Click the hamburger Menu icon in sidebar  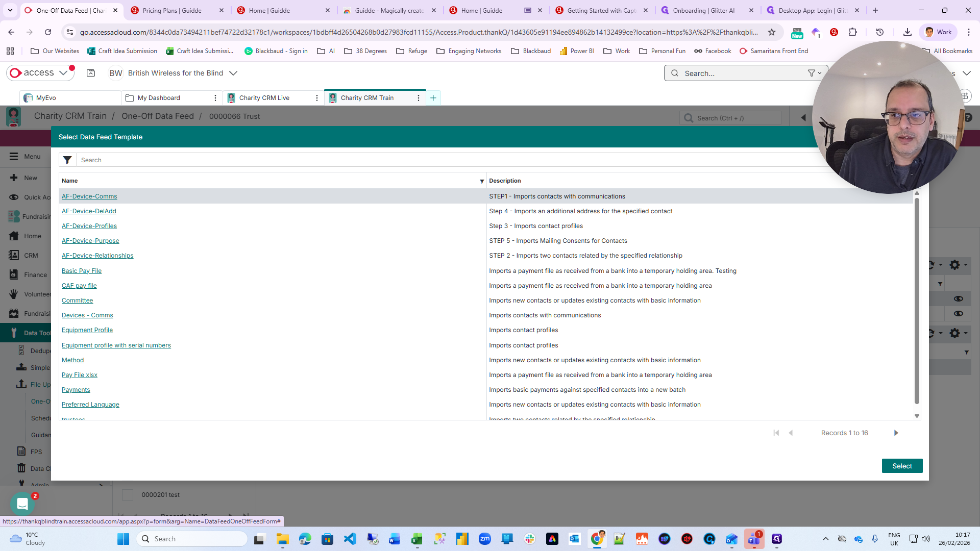pyautogui.click(x=14, y=157)
